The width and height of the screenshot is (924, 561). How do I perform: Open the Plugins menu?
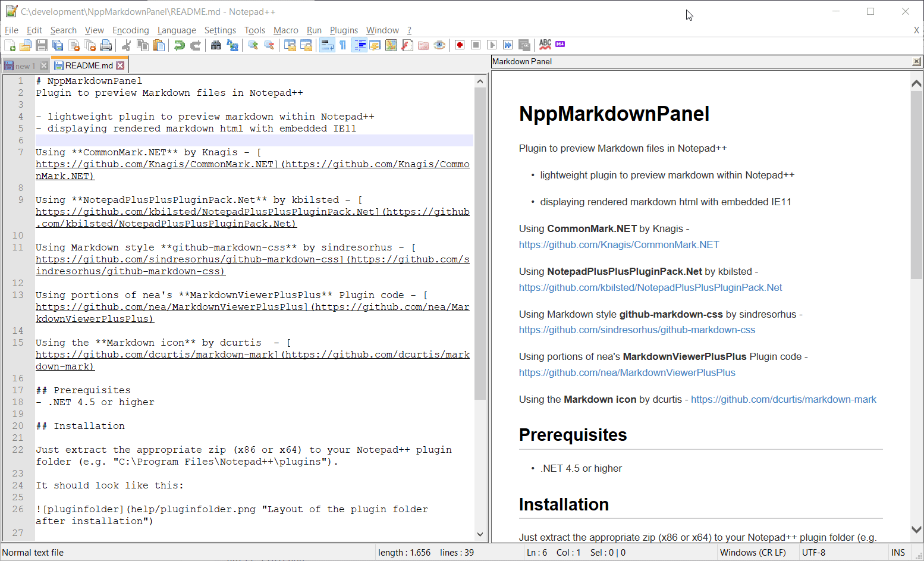(344, 30)
